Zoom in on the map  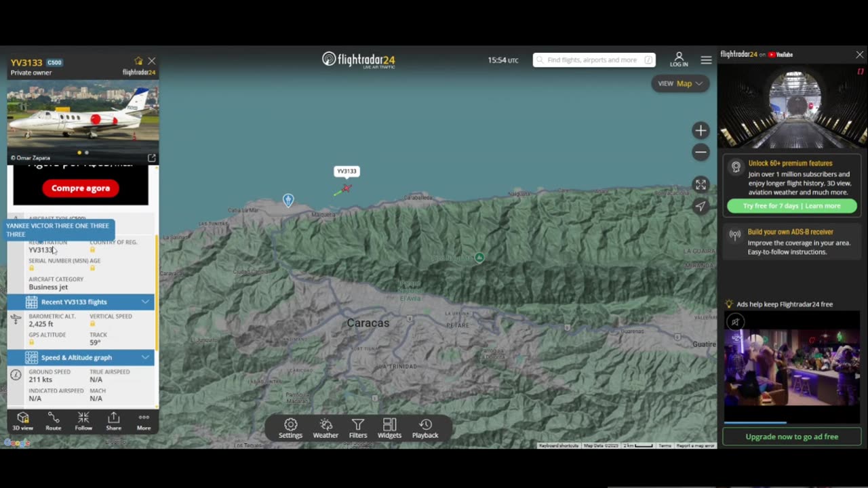tap(701, 130)
